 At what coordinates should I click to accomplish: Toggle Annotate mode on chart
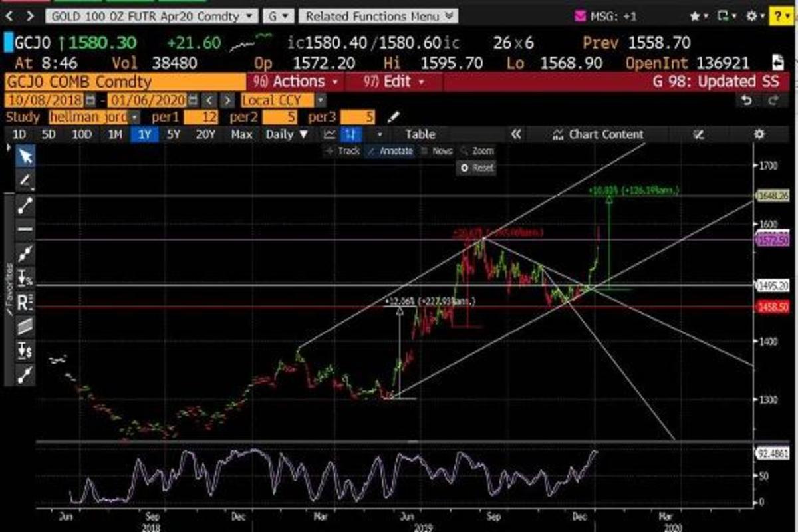tap(390, 151)
